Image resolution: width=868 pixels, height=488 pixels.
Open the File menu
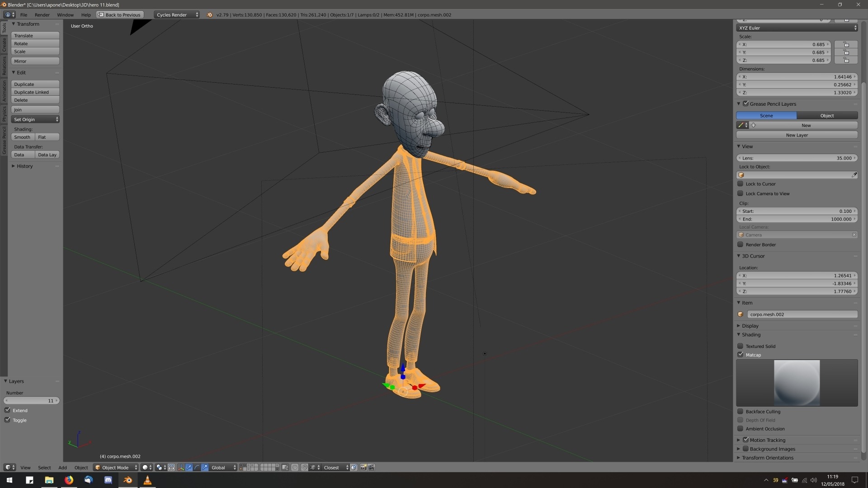tap(24, 15)
